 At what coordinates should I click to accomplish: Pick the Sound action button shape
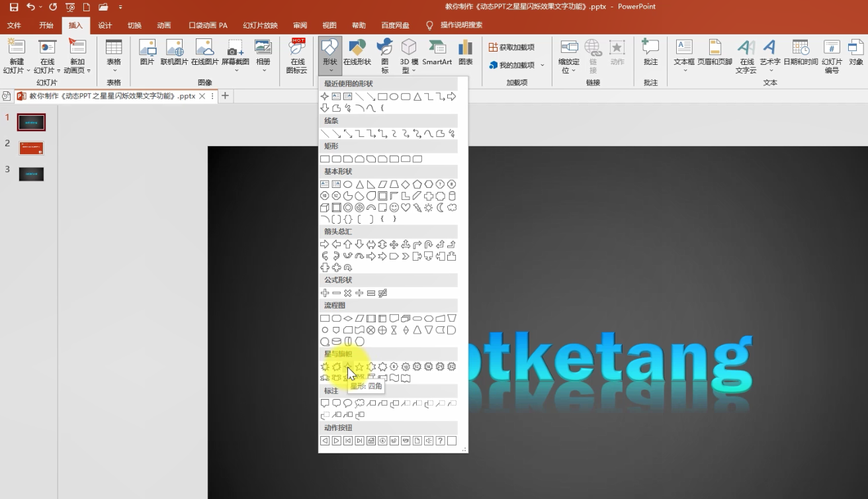[x=429, y=441]
